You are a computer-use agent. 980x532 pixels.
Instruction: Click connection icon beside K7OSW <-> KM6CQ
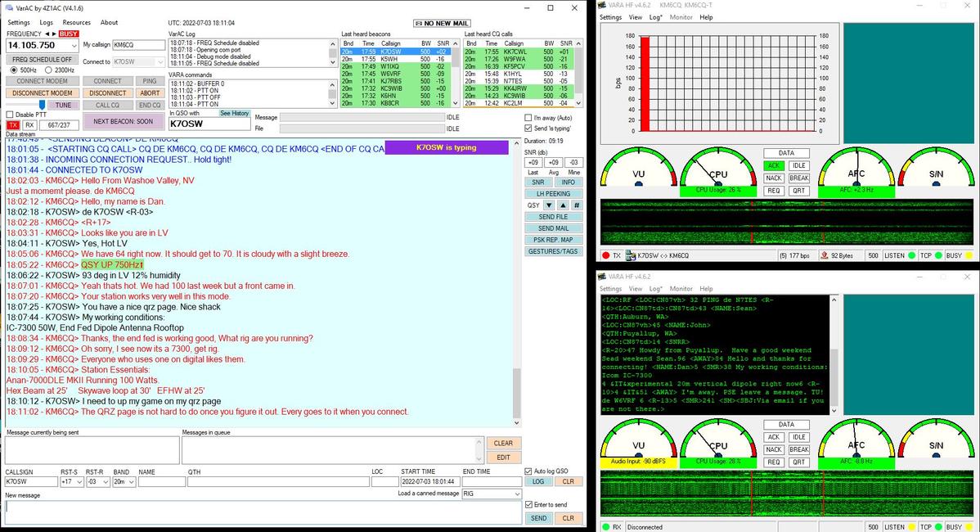[x=631, y=255]
